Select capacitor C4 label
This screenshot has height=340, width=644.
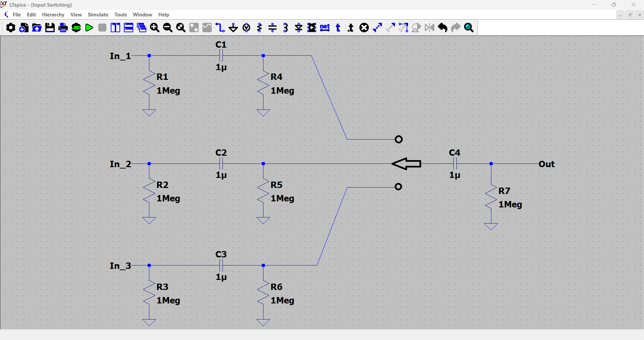[454, 153]
